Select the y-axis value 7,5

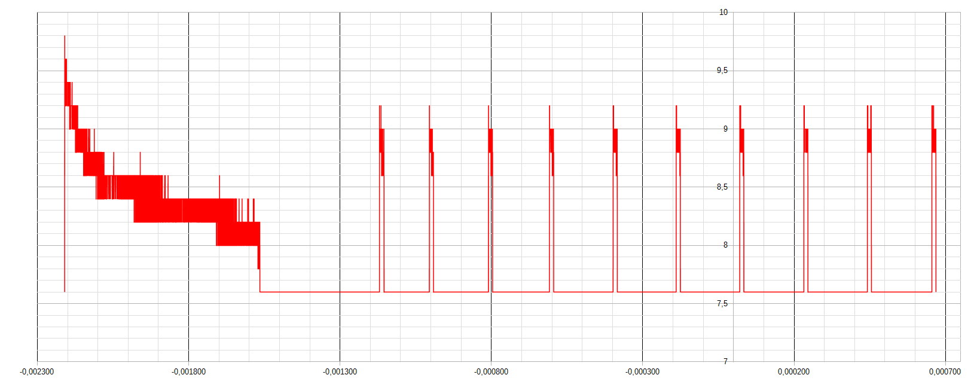click(722, 304)
